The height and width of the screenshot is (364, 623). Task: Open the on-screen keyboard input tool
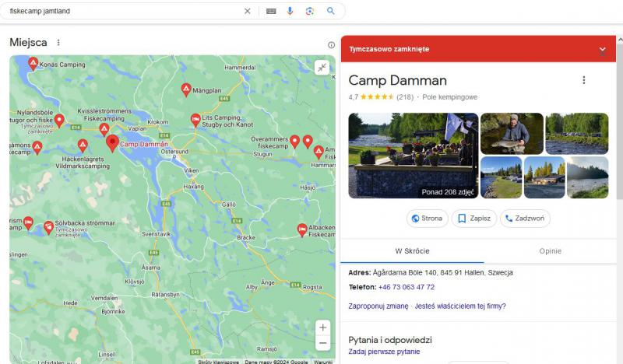click(271, 11)
